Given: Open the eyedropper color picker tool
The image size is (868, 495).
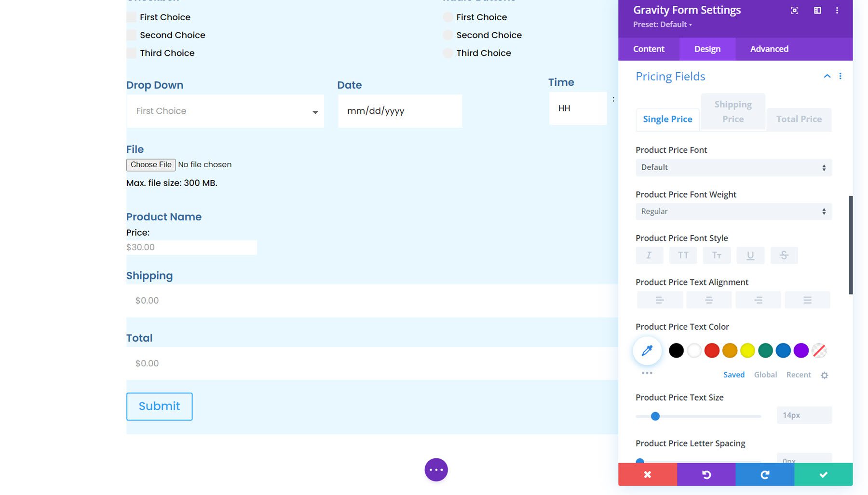Looking at the screenshot, I should pyautogui.click(x=647, y=350).
